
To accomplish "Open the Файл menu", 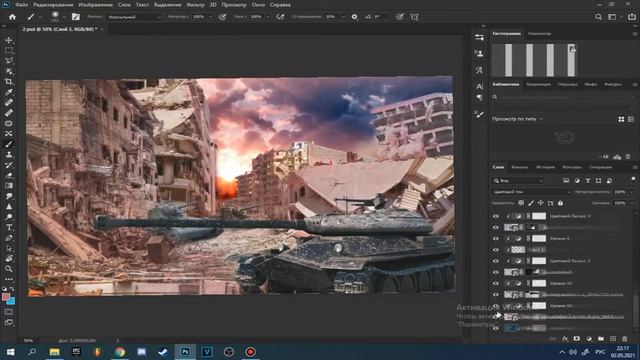I will point(22,5).
